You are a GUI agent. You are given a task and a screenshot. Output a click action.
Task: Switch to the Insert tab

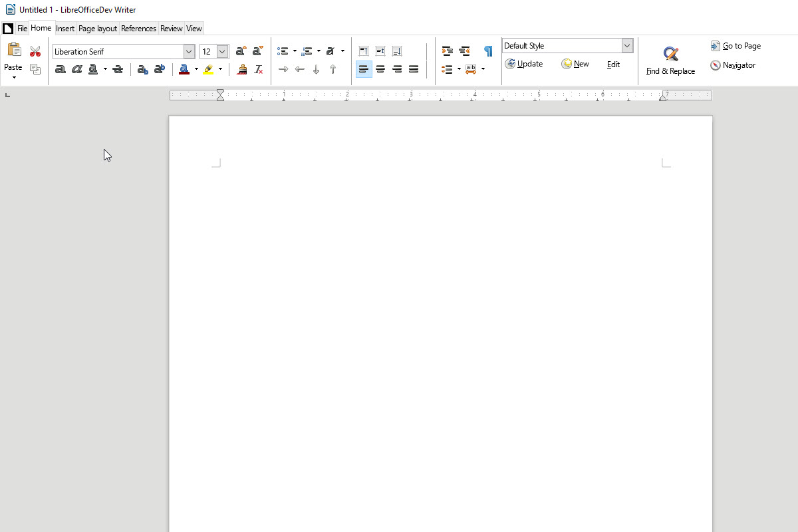[65, 28]
